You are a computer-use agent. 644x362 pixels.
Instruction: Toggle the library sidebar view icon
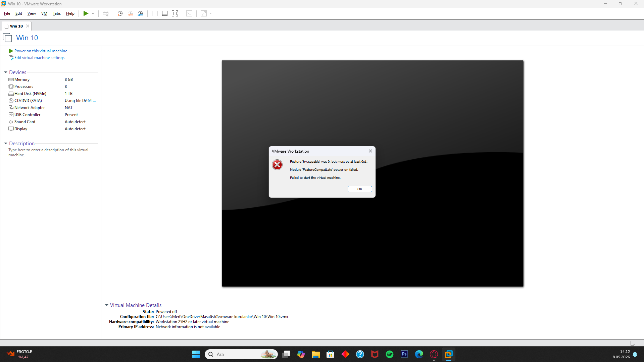(x=155, y=13)
